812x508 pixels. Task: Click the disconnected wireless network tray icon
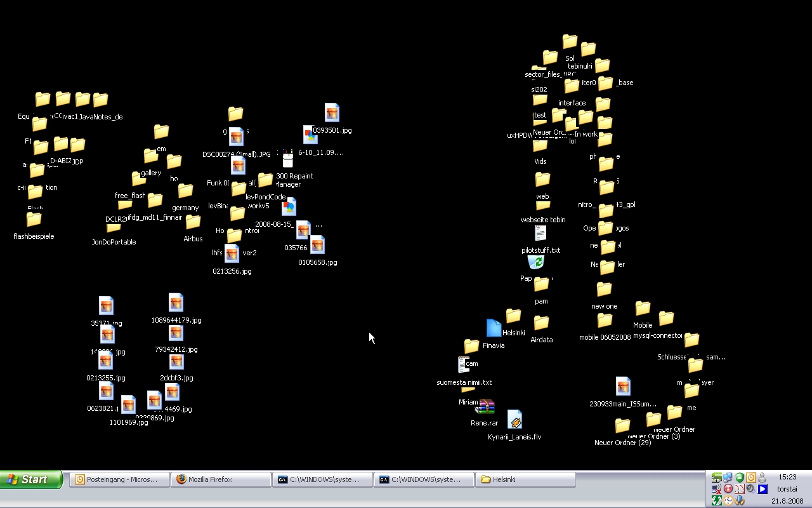pos(716,489)
